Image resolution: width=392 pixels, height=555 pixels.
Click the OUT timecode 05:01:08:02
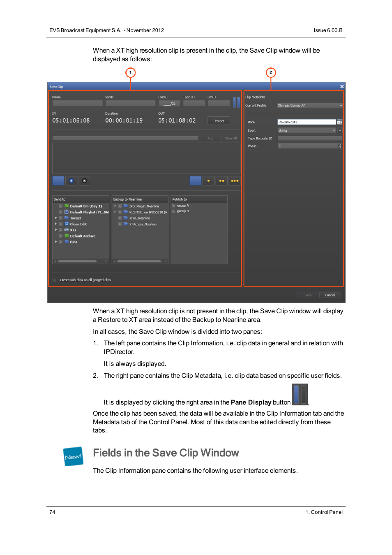click(177, 120)
